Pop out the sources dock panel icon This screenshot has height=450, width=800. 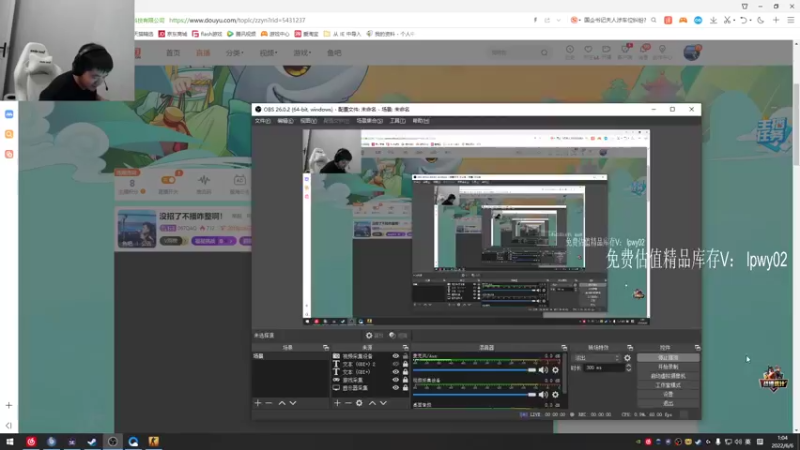(x=406, y=347)
